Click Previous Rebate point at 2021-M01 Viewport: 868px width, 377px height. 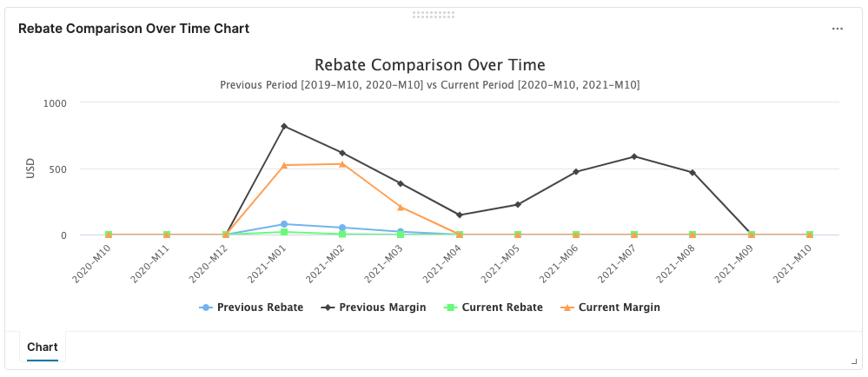tap(284, 224)
